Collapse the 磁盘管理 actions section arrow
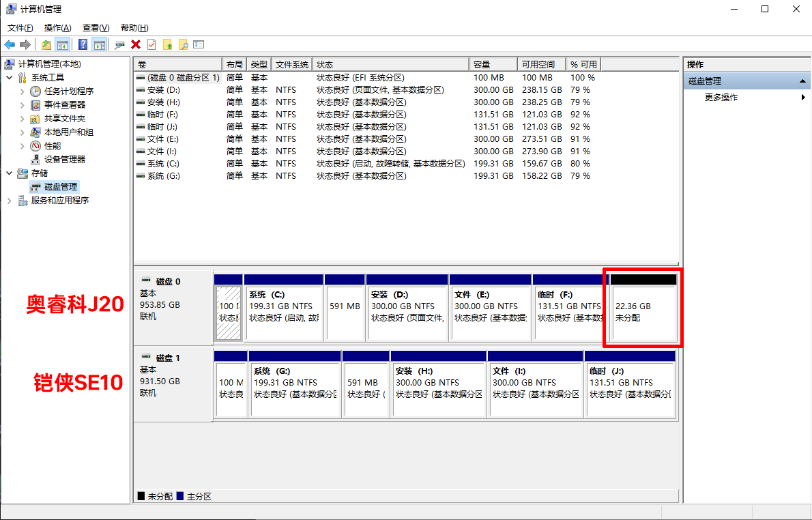 [803, 81]
